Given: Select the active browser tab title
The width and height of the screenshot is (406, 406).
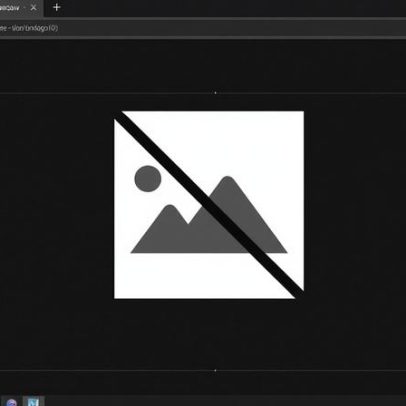Looking at the screenshot, I should 10,8.
